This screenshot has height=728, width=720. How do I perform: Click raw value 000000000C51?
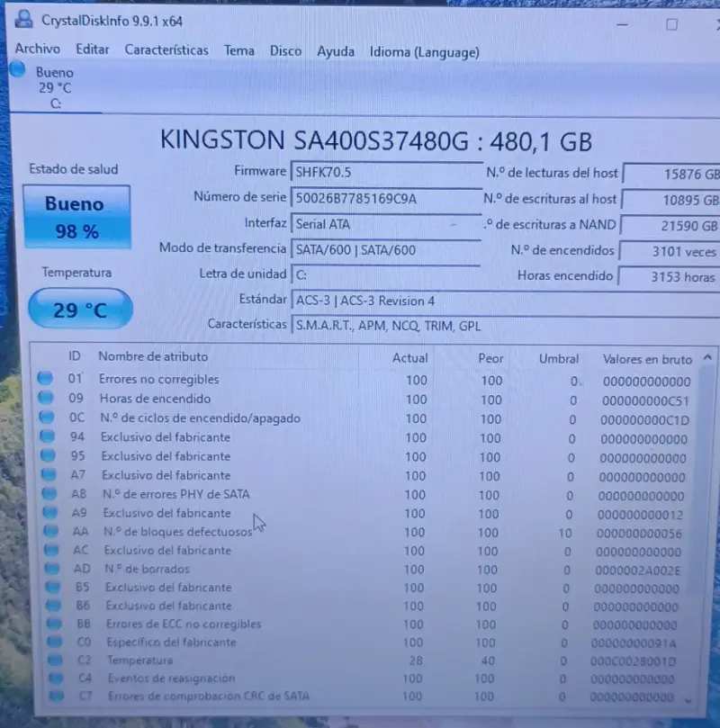point(645,400)
